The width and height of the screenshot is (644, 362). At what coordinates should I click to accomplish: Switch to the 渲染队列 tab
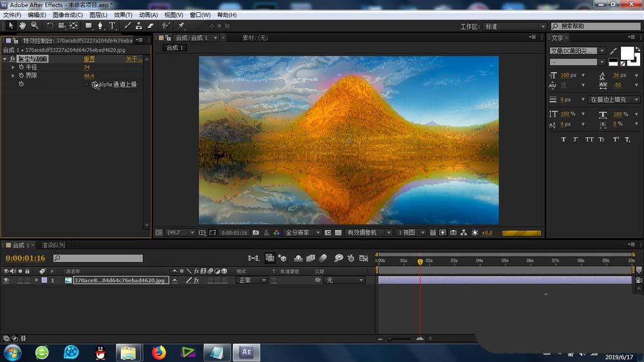(53, 245)
